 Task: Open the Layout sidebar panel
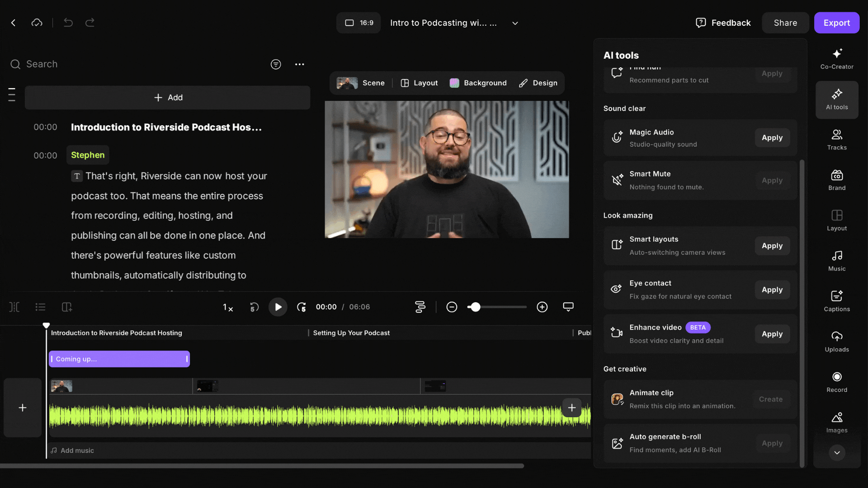coord(837,221)
